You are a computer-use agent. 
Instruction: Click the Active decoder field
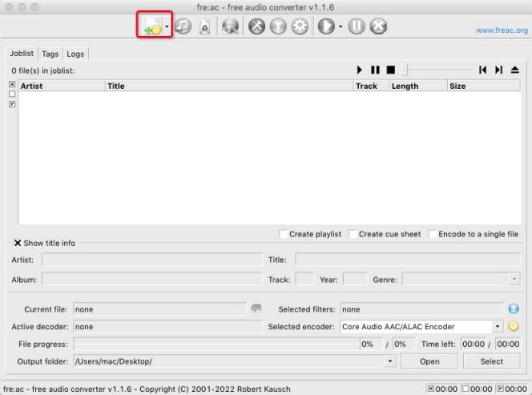pyautogui.click(x=167, y=326)
